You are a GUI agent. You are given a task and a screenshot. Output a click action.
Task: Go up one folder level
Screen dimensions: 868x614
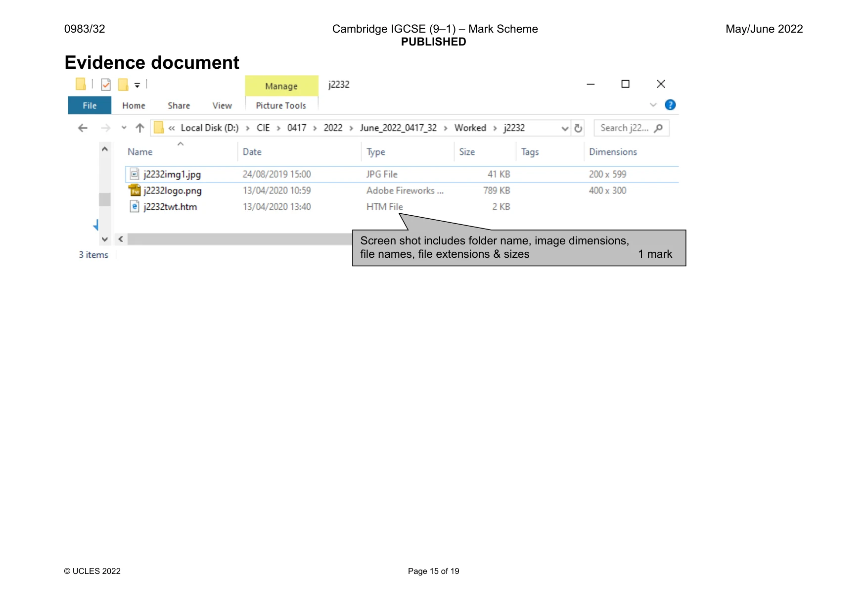pyautogui.click(x=140, y=128)
